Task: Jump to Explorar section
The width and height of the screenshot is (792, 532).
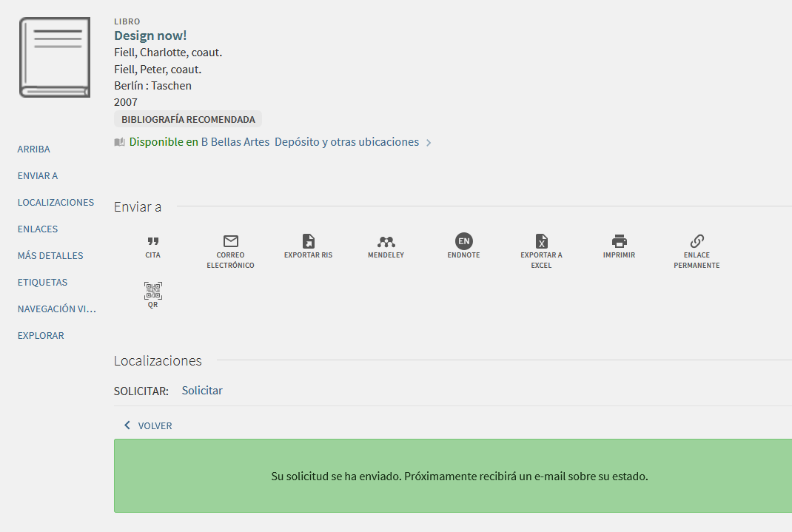Action: pos(41,336)
